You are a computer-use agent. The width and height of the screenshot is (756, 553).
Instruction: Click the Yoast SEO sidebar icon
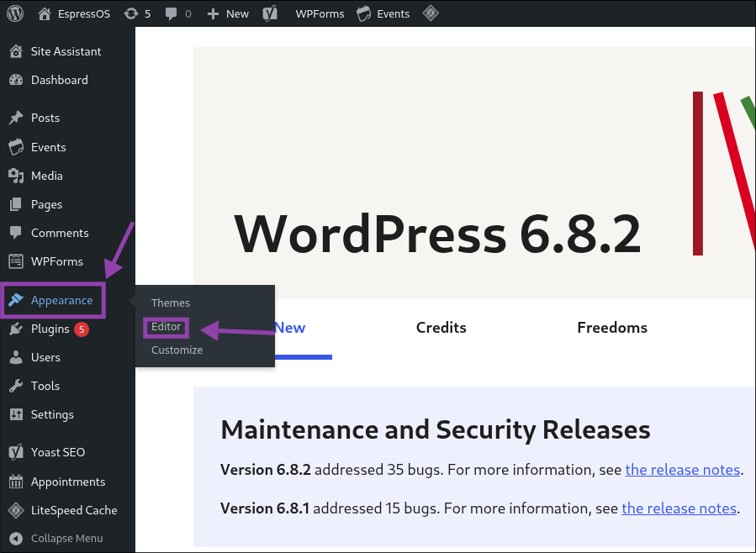(16, 452)
